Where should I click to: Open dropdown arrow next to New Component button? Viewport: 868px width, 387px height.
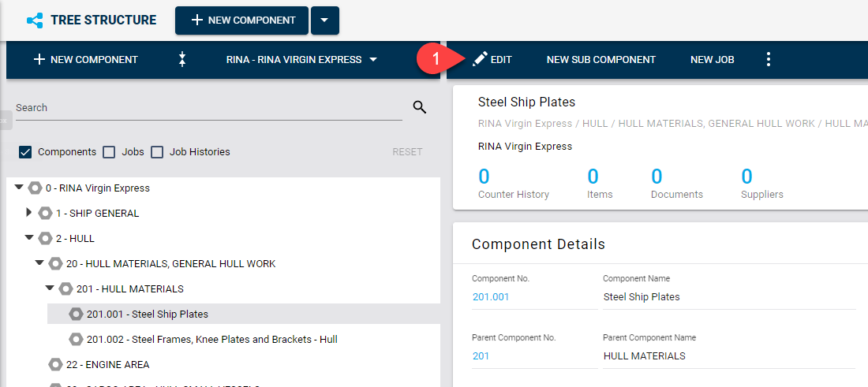324,20
